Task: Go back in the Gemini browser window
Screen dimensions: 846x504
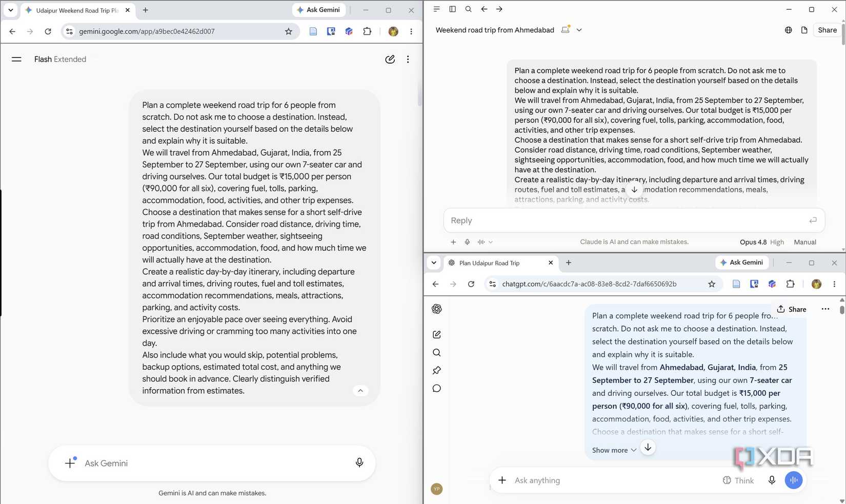Action: coord(12,31)
